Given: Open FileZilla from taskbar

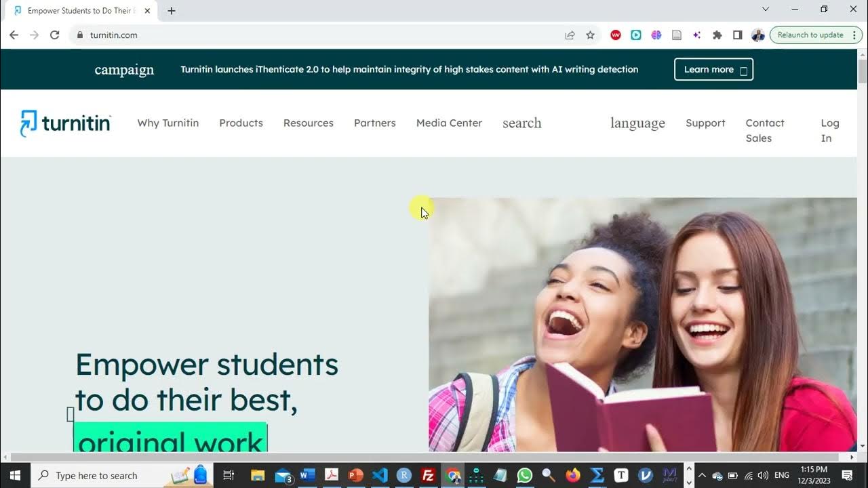Looking at the screenshot, I should pyautogui.click(x=428, y=475).
